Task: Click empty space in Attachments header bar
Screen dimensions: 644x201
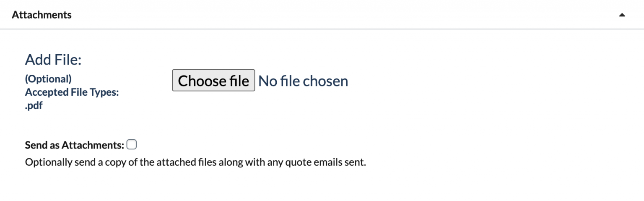Action: tap(335, 15)
